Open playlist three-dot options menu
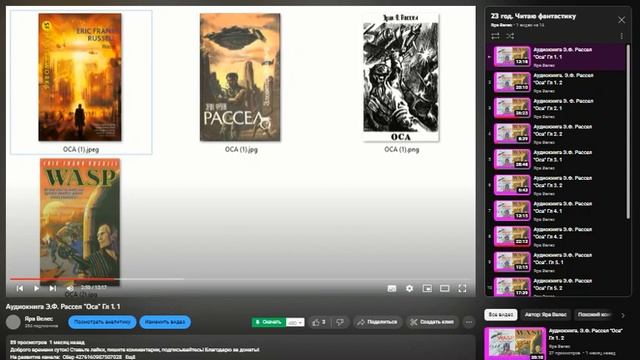The image size is (640, 360). [622, 36]
